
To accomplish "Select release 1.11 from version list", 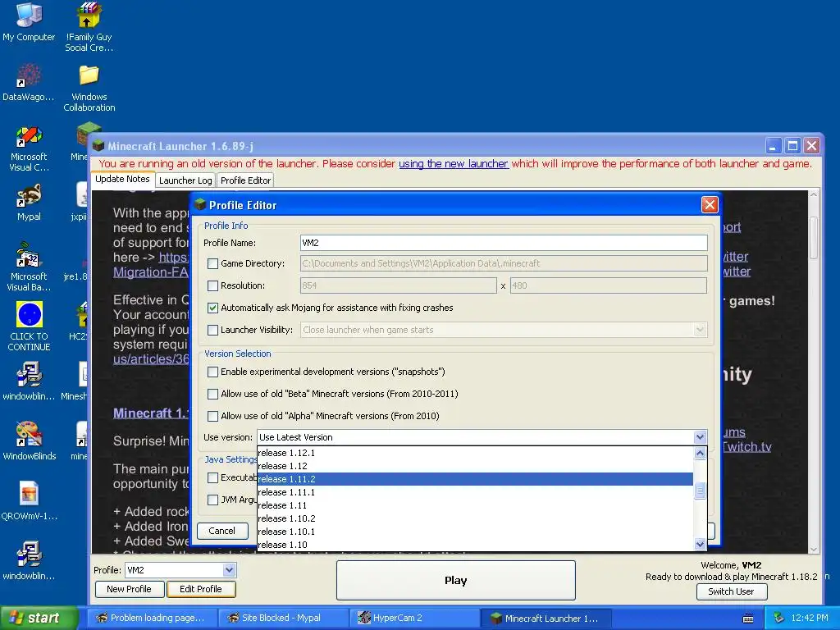I will (475, 505).
